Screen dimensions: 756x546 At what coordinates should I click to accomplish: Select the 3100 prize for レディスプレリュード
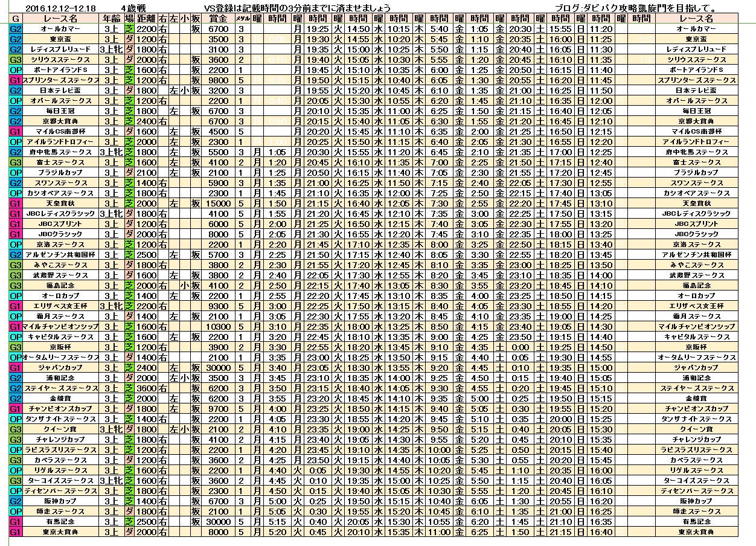pos(217,50)
